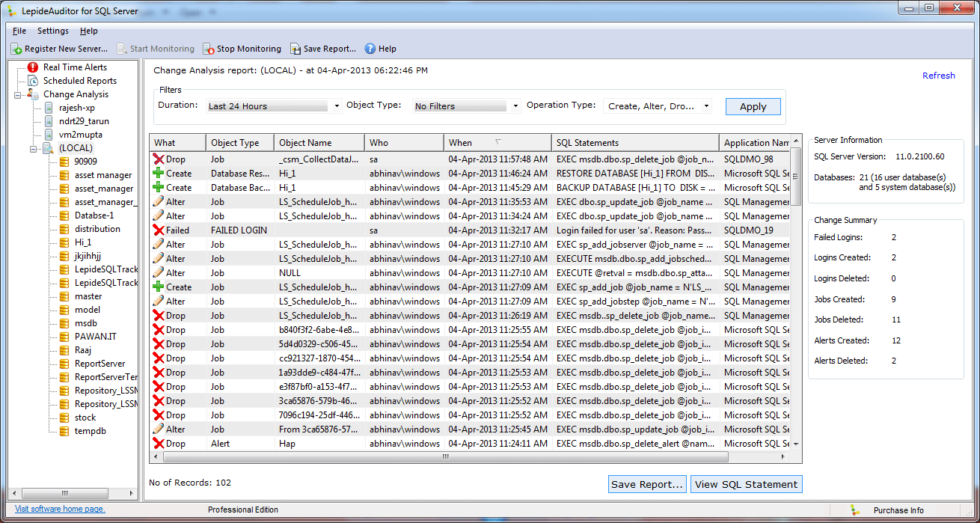Click the View SQL Statement button
980x523 pixels.
(746, 484)
